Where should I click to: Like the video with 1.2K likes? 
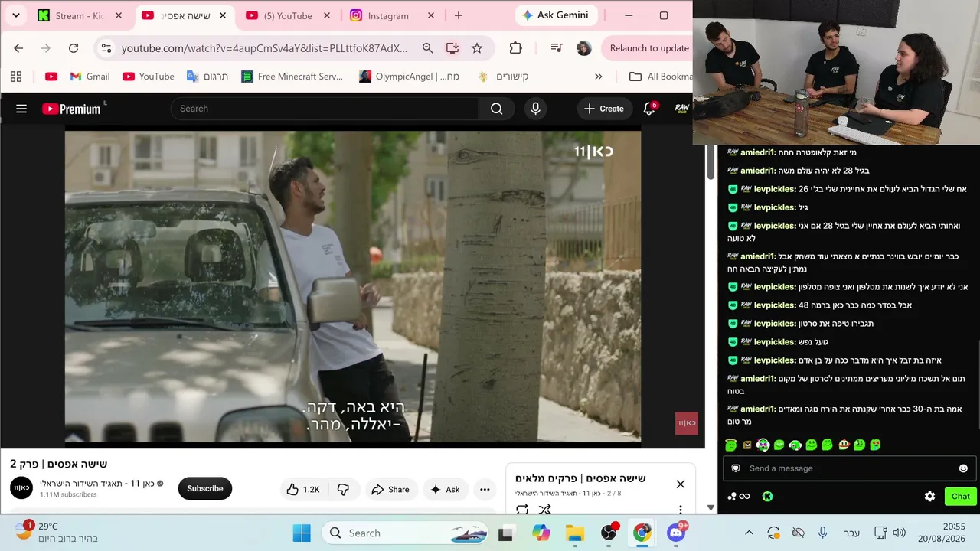pyautogui.click(x=303, y=490)
